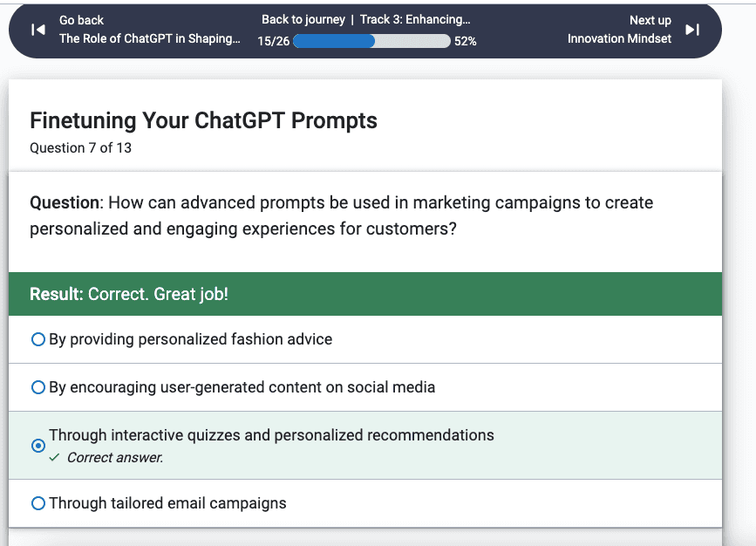This screenshot has height=546, width=756.
Task: Click the previous-lesson skip-back icon
Action: (x=38, y=30)
